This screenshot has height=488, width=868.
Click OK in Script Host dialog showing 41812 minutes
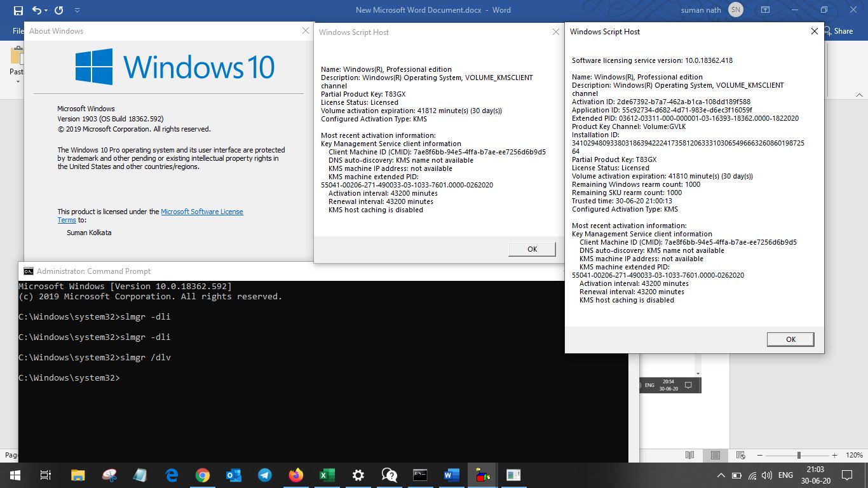click(532, 249)
